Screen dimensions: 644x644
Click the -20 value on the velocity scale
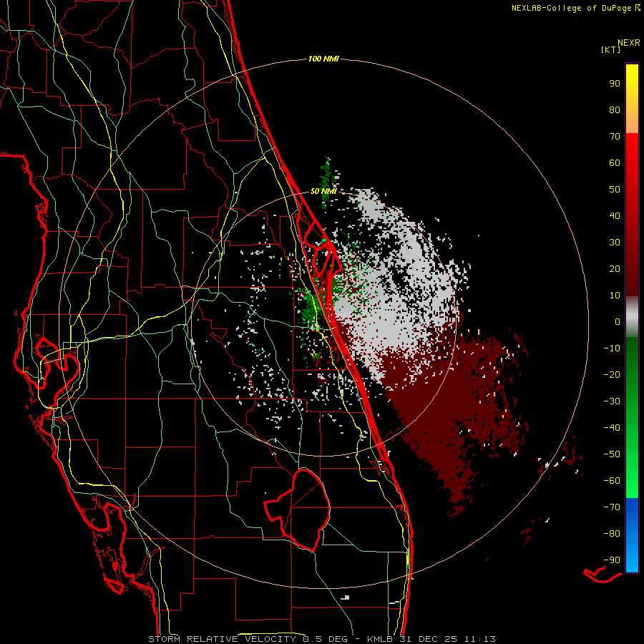click(x=612, y=374)
